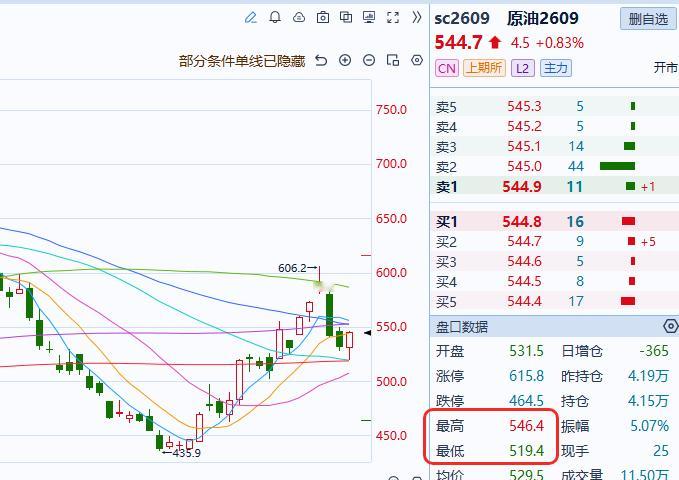Open 盘口数据 settings hexagon icon
Viewport: 679px width, 480px height.
(670, 326)
